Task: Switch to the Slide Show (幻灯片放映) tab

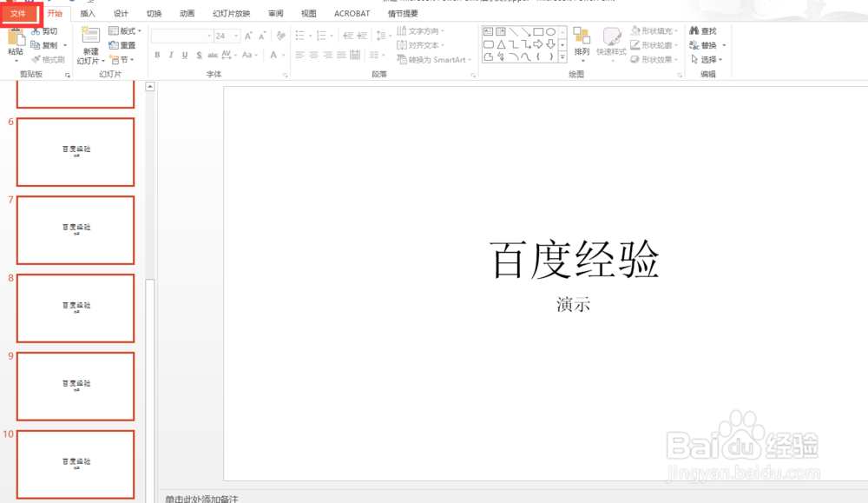Action: coord(232,13)
